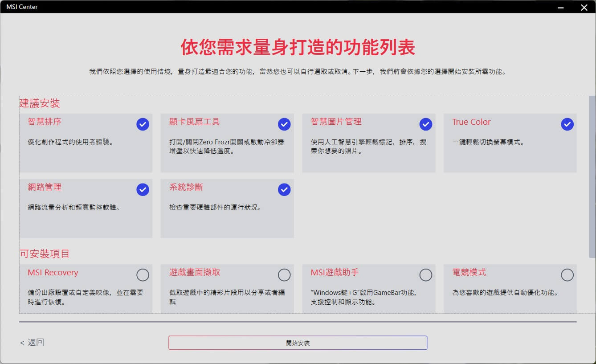Click description 網路流量分析和頻寬監控軟體
Screen dimensions: 596x364
[74, 208]
